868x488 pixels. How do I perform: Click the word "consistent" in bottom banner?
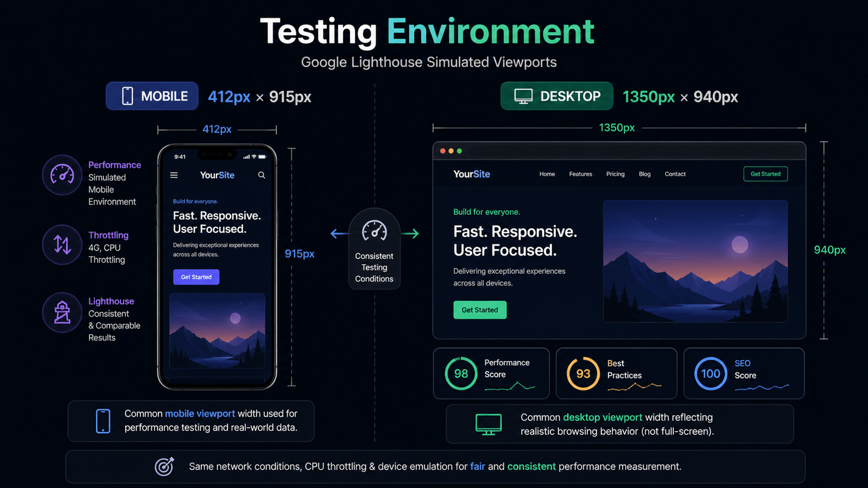(532, 466)
